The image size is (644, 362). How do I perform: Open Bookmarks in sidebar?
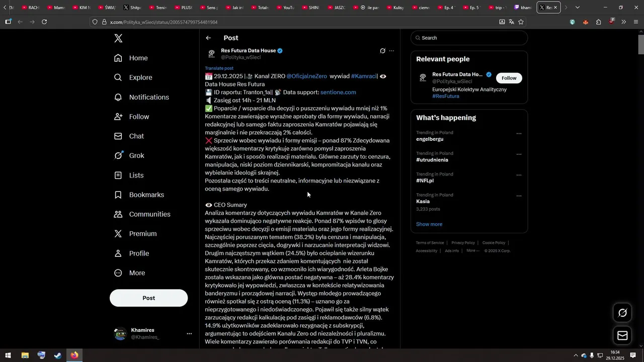tap(139, 195)
